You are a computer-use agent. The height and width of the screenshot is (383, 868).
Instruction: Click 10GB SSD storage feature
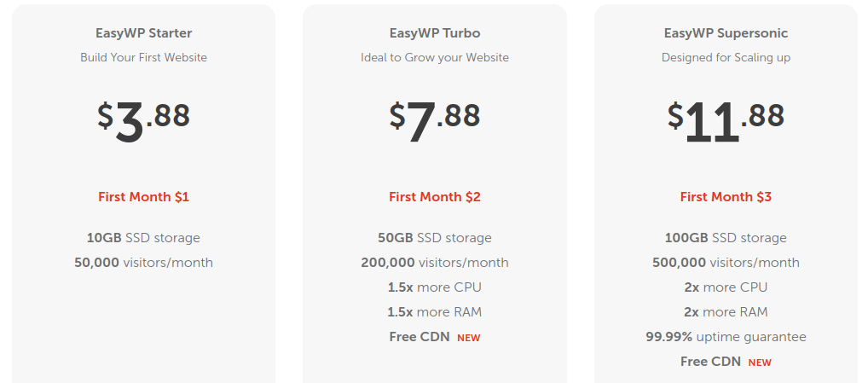coord(143,238)
